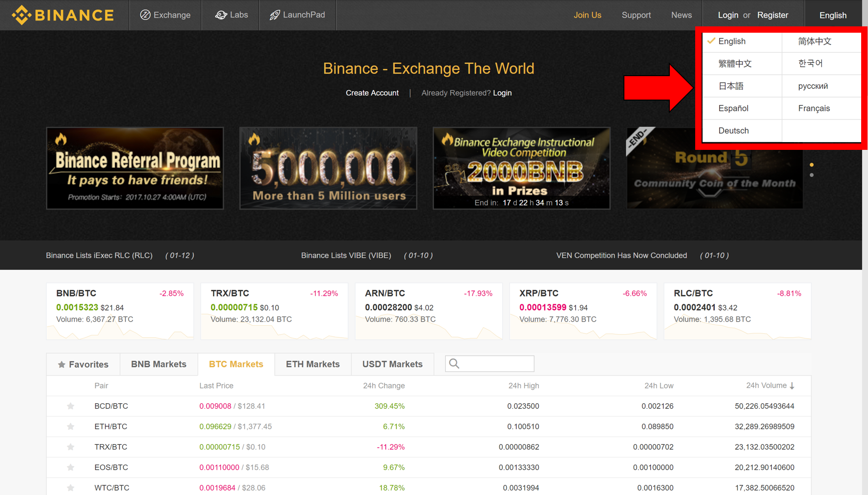Open the Support page

pyautogui.click(x=636, y=15)
